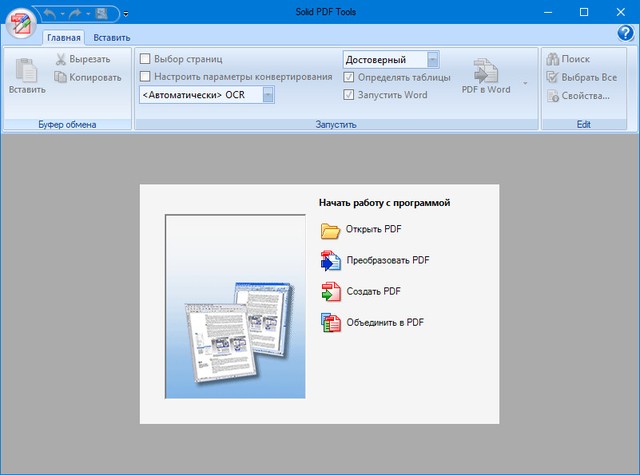This screenshot has width=640, height=475.
Task: Toggle the Определять таблицы checkbox
Action: (x=349, y=77)
